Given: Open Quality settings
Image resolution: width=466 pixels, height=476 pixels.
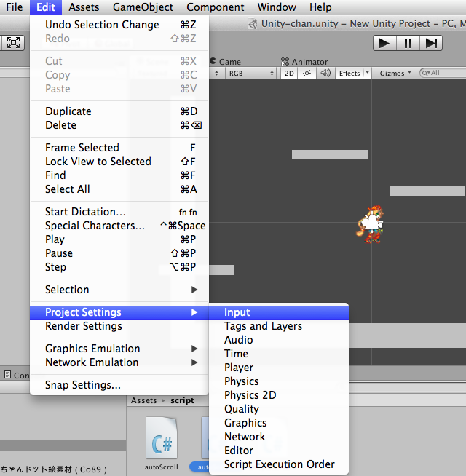Looking at the screenshot, I should pyautogui.click(x=279, y=409).
